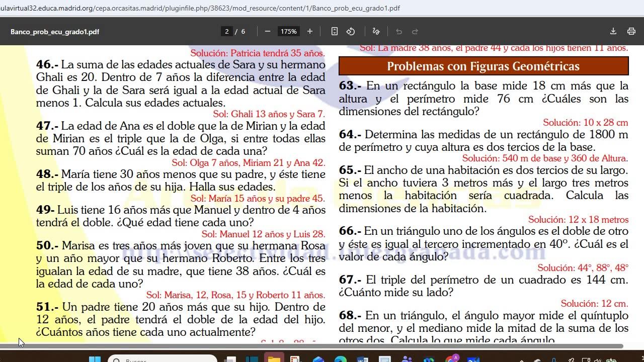Click the 175% zoom level field
The width and height of the screenshot is (644, 362).
click(x=289, y=31)
